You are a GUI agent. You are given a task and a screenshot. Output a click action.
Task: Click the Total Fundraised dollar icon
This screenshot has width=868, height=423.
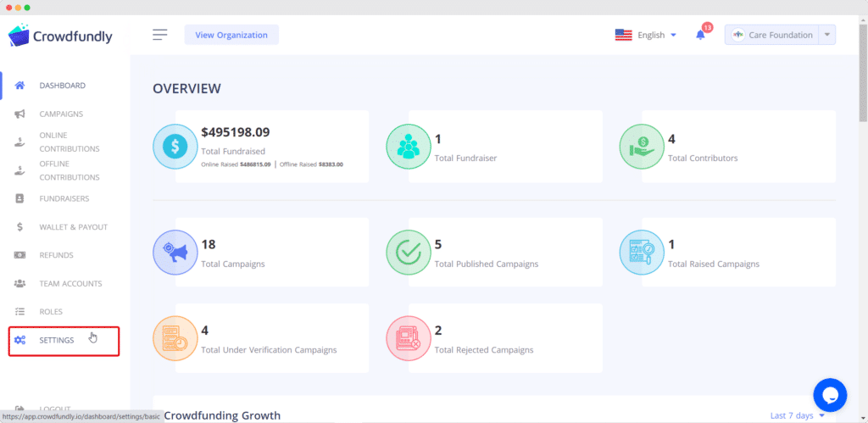[175, 146]
